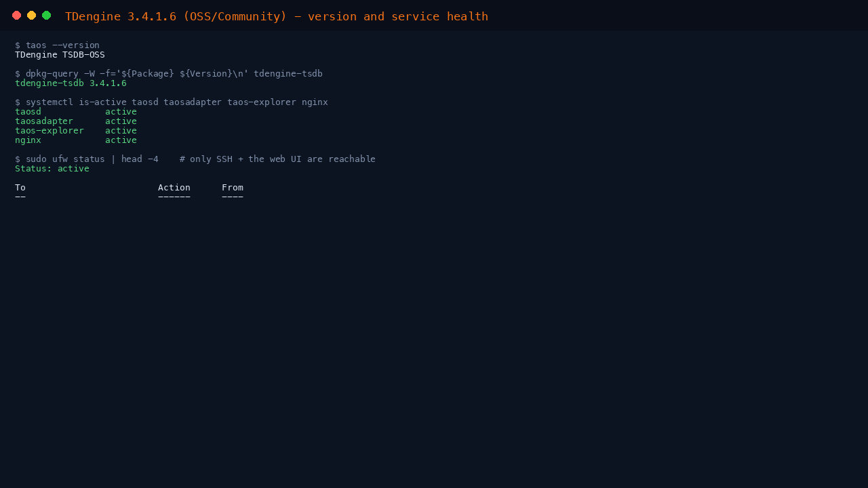Click the dpkg-query command line
The width and height of the screenshot is (868, 488).
(169, 74)
